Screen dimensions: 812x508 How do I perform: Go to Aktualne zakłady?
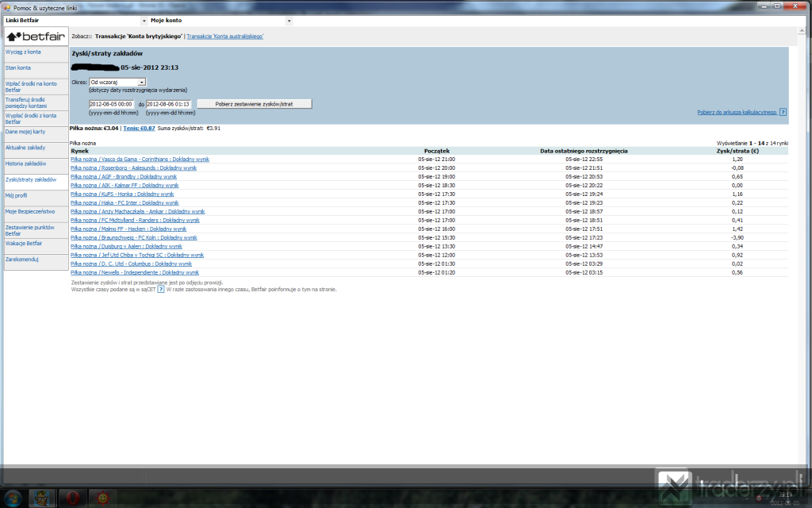coord(25,148)
